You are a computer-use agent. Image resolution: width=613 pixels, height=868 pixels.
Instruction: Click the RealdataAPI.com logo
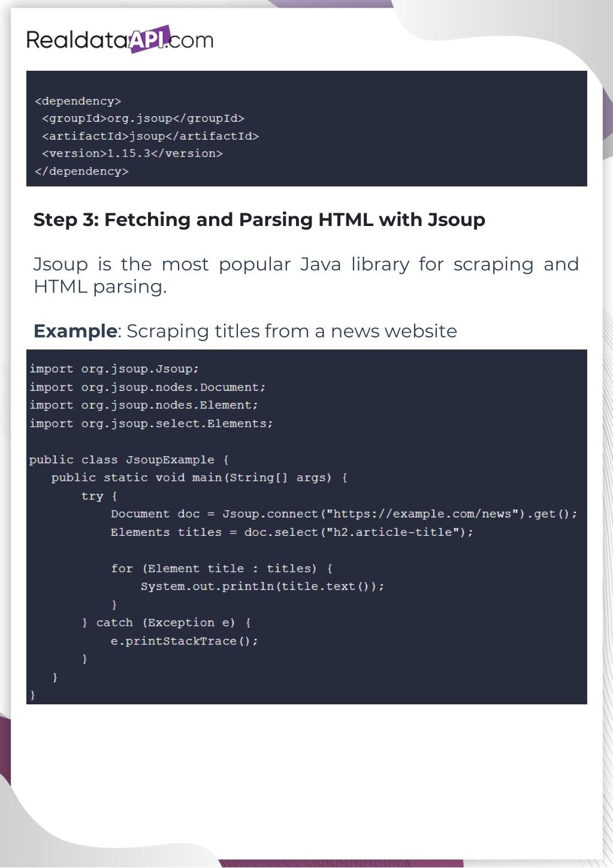(120, 40)
